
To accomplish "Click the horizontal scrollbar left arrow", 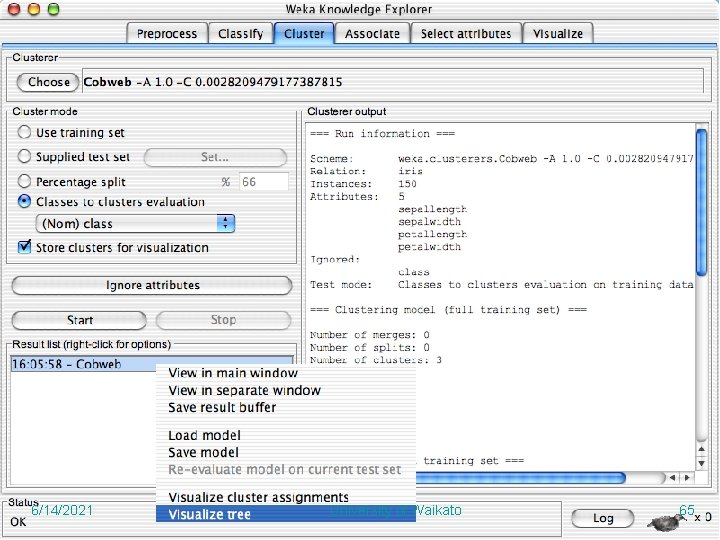I will coord(673,478).
